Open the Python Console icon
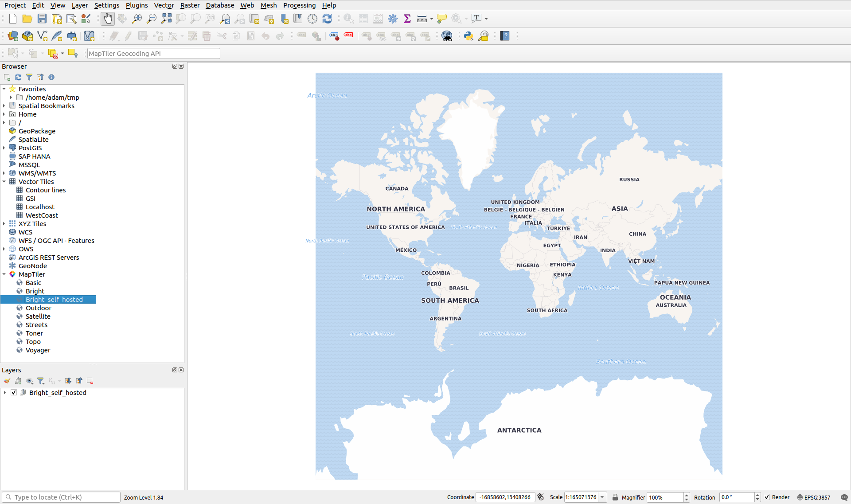This screenshot has height=504, width=851. tap(468, 36)
